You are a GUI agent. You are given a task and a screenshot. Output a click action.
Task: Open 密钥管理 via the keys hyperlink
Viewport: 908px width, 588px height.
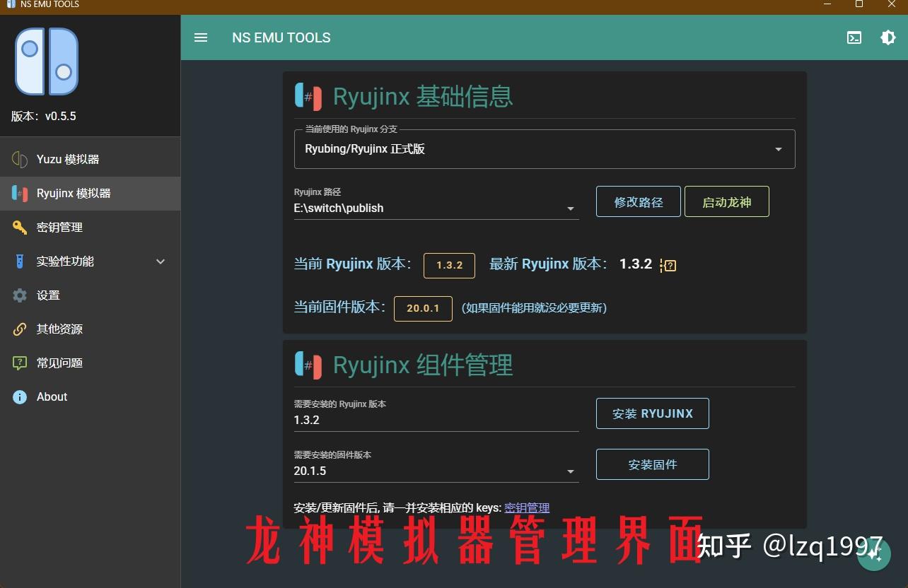(x=526, y=507)
